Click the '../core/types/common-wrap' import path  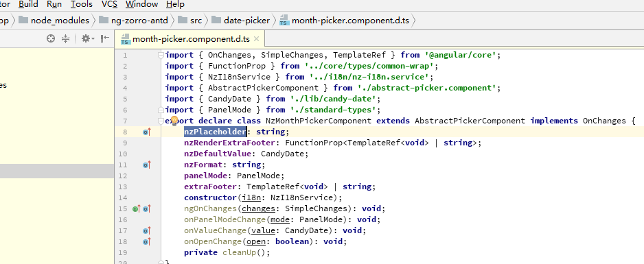click(x=369, y=66)
